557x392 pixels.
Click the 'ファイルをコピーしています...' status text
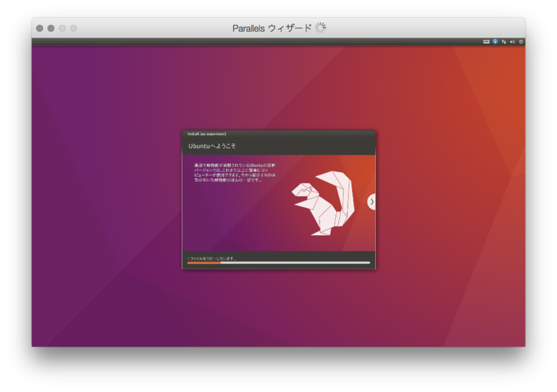[212, 258]
